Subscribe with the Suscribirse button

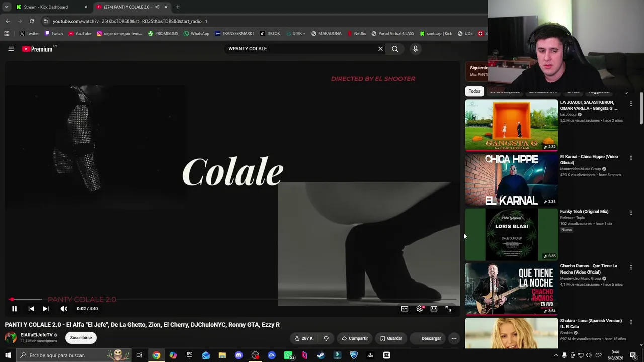coord(81,338)
